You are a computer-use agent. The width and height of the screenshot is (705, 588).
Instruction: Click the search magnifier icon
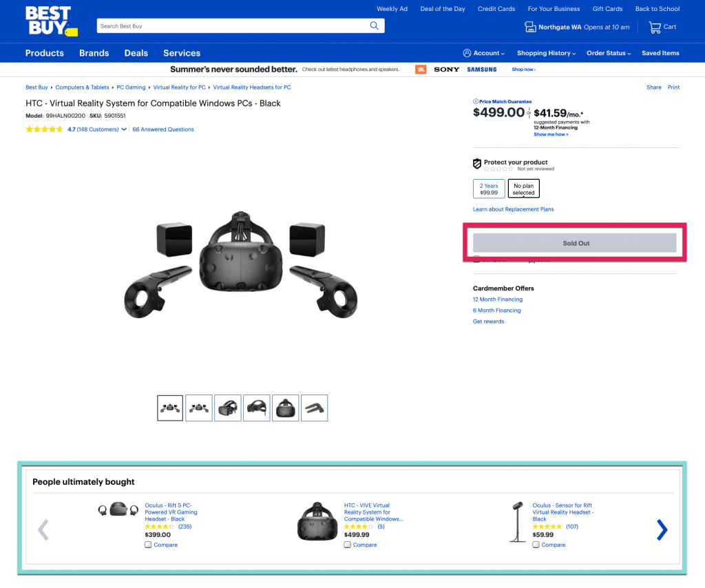coord(374,25)
